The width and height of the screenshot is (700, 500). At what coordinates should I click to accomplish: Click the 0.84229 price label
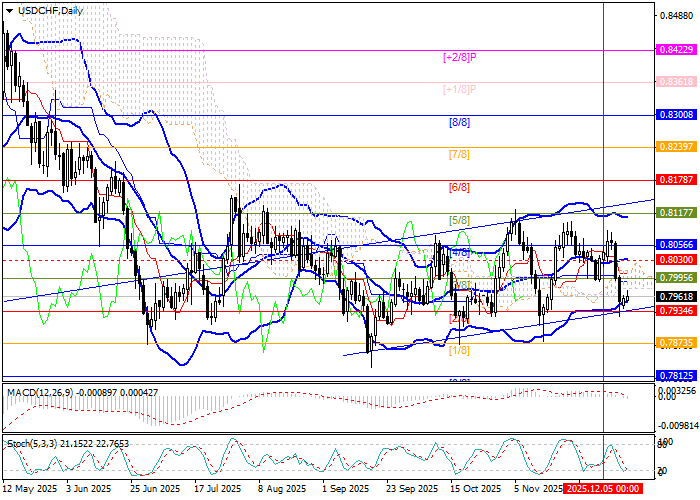coord(676,50)
